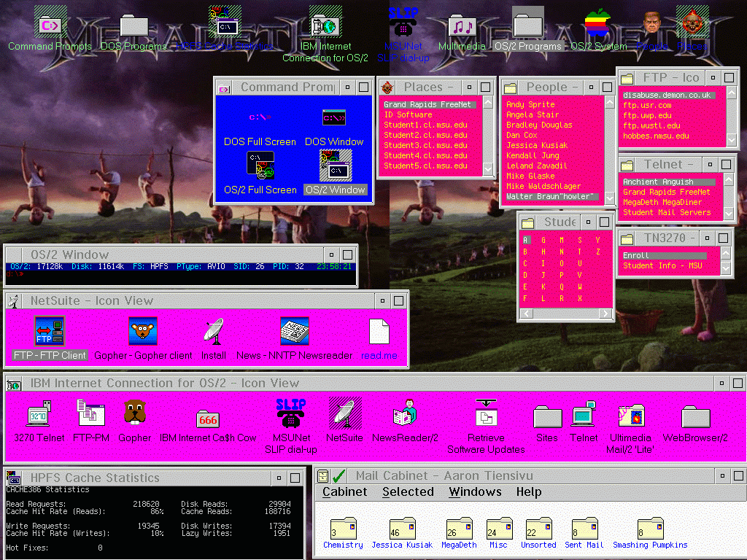Select Jessica Kusiak in People list
Screen dimensions: 747x560
[x=537, y=146]
